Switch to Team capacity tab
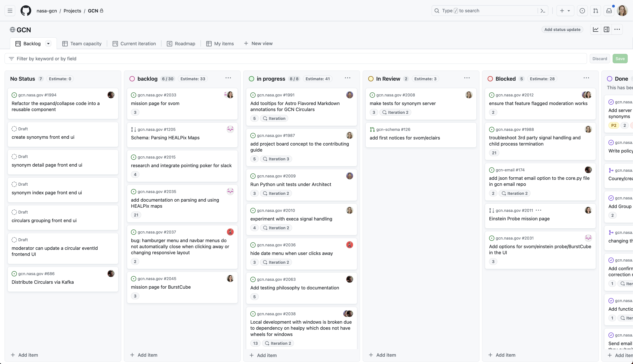Screen dimensions: 633x364 pos(82,44)
